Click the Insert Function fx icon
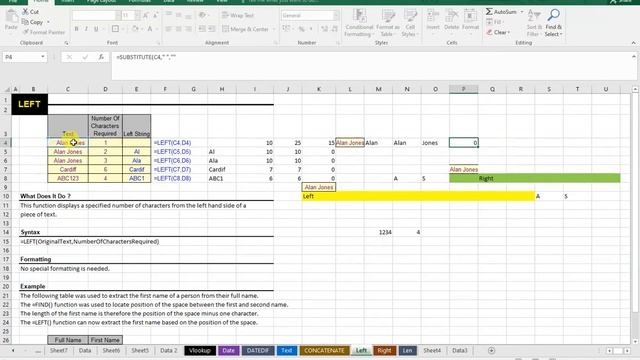Image resolution: width=640 pixels, height=360 pixels. (101, 57)
